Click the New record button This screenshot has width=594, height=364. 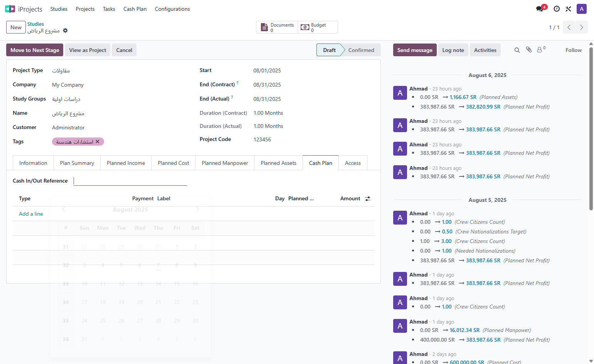(x=16, y=27)
